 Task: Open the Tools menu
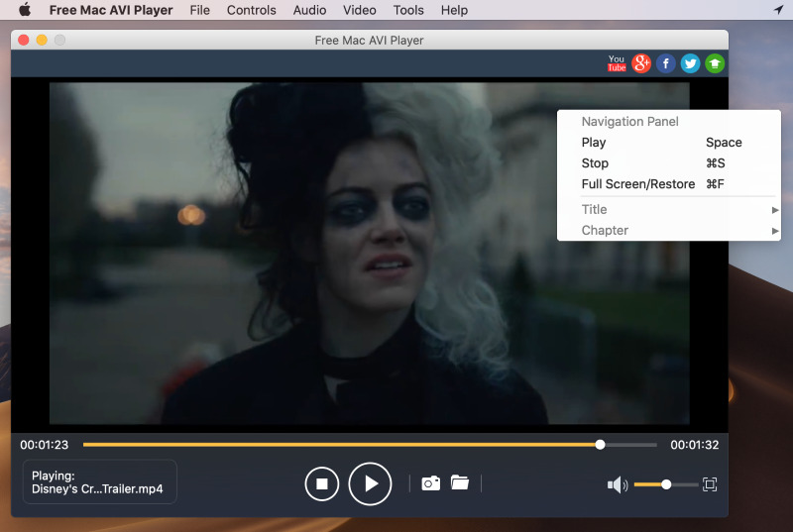(x=408, y=10)
